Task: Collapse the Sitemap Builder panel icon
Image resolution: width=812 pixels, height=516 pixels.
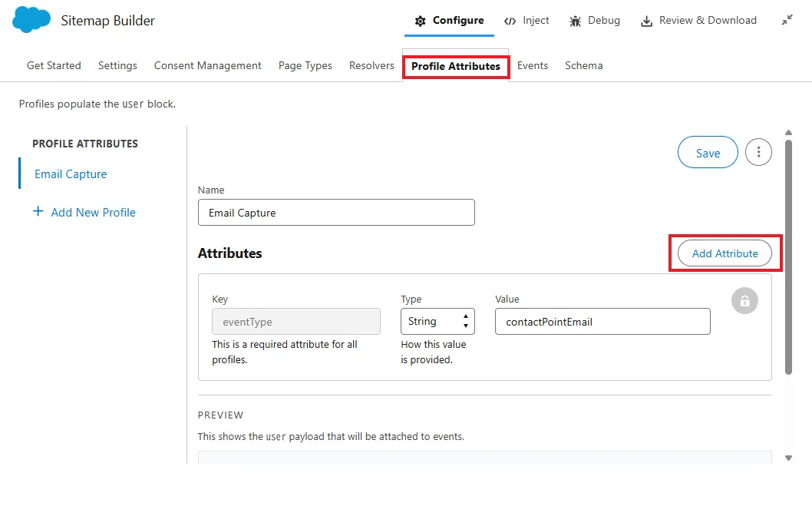Action: (x=787, y=20)
